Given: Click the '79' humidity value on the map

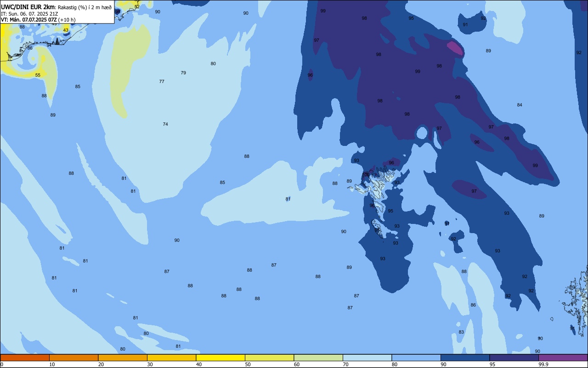Looking at the screenshot, I should (x=183, y=73).
